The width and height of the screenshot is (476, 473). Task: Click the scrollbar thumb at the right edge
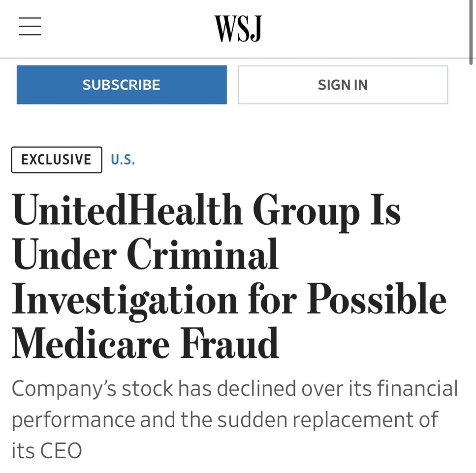[x=471, y=32]
